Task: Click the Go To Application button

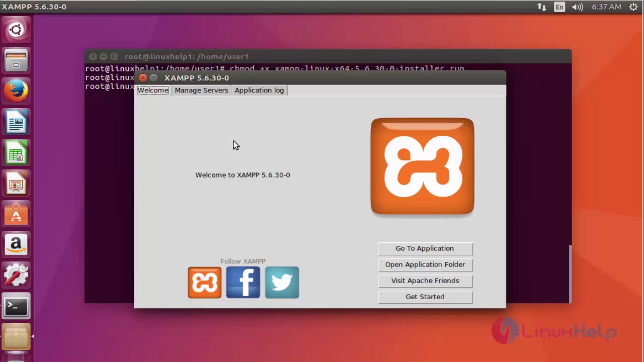Action: (425, 248)
